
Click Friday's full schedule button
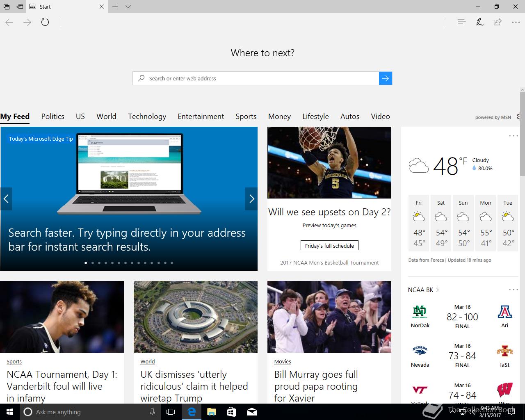click(x=329, y=246)
